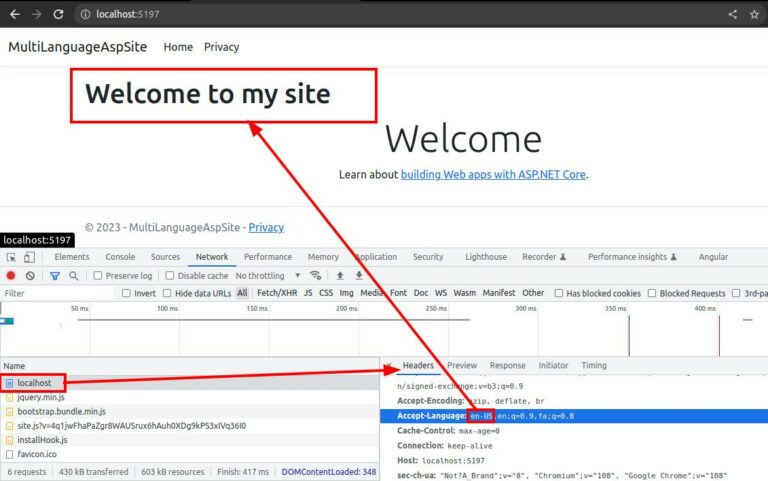Screen dimensions: 768x481
Task: Follow the building Web apps with ASP.NET Core link
Action: (493, 174)
